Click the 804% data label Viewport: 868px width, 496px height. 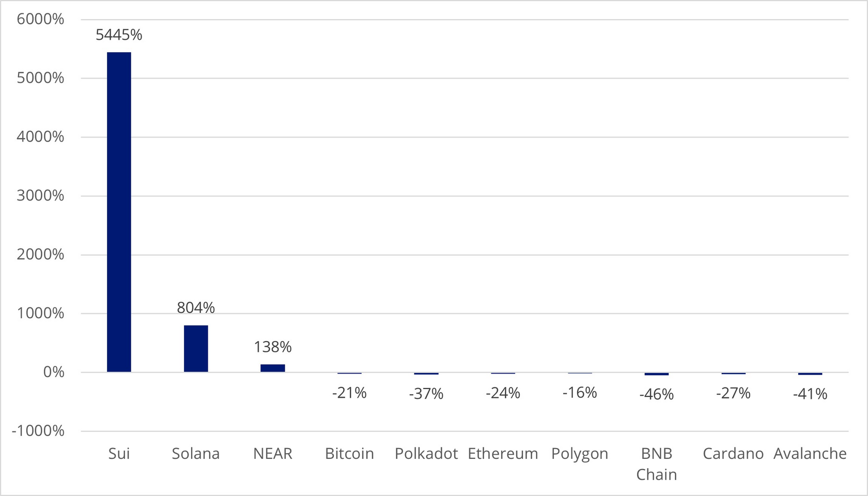click(196, 307)
